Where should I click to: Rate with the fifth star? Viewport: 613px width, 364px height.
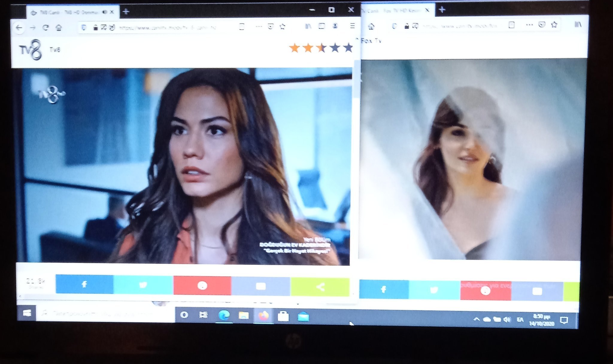(x=348, y=48)
